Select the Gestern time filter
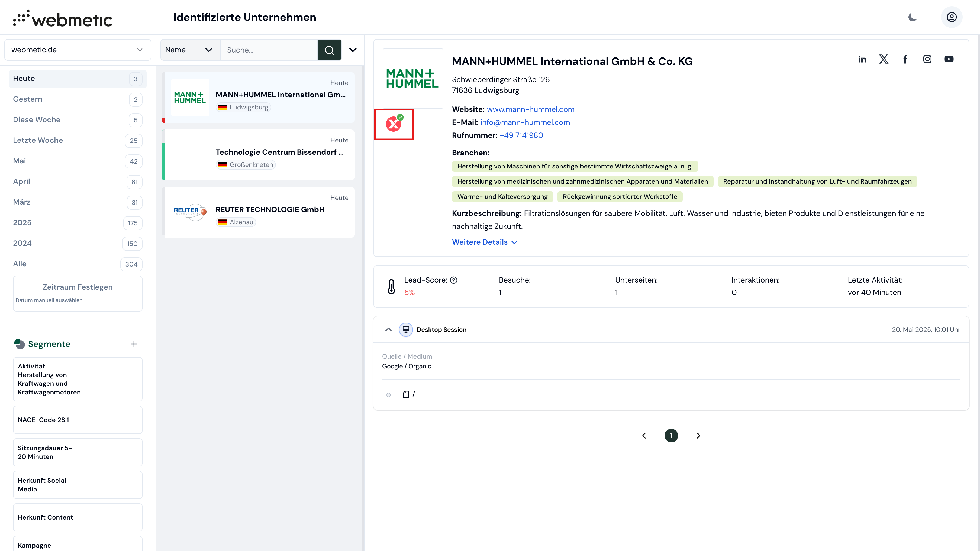 [78, 99]
